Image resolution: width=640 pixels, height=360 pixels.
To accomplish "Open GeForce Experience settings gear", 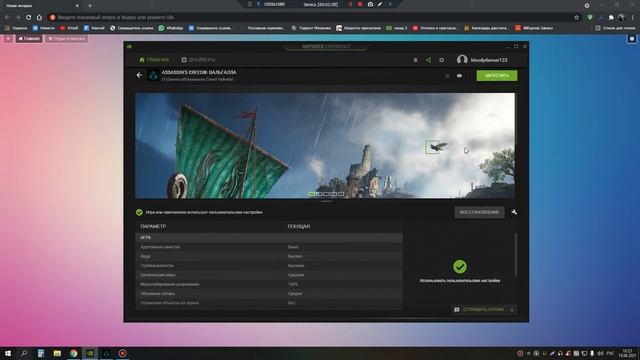I will click(x=441, y=60).
